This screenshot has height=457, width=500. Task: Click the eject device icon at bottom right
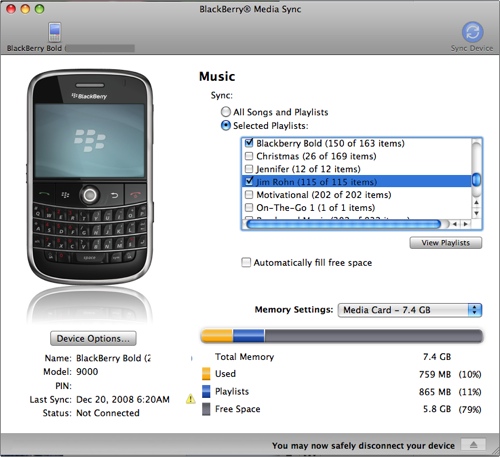[473, 445]
